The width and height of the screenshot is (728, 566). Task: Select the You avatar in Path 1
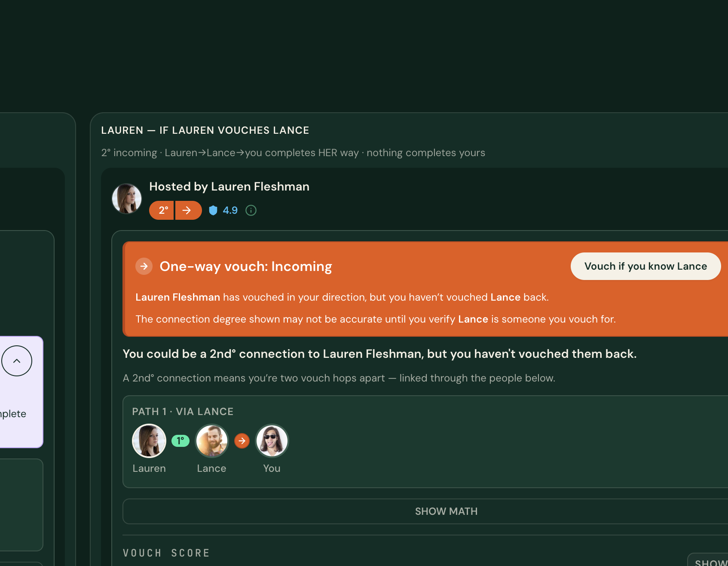click(272, 441)
